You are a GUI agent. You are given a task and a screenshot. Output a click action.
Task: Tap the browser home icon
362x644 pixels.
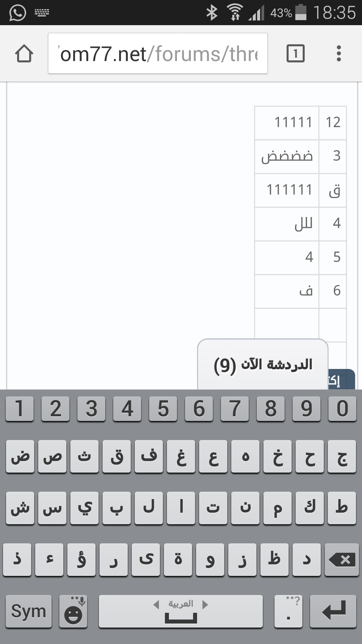click(24, 54)
